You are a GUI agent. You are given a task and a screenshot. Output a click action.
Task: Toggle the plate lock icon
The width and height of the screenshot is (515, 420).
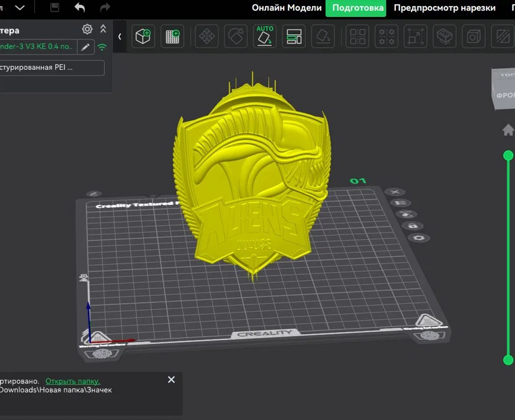pos(413,226)
